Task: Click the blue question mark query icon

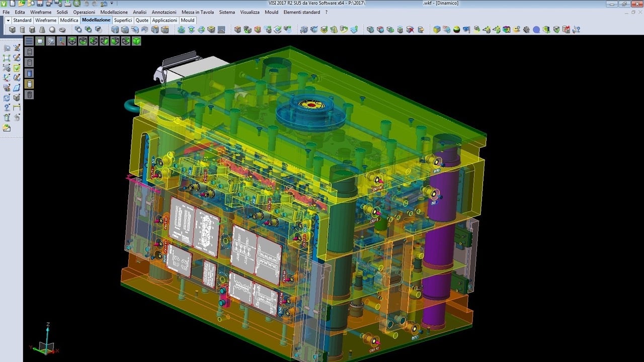Action: pos(7,107)
